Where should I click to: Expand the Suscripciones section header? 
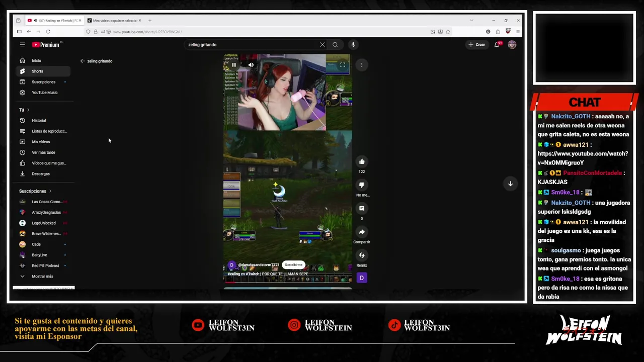pyautogui.click(x=35, y=191)
